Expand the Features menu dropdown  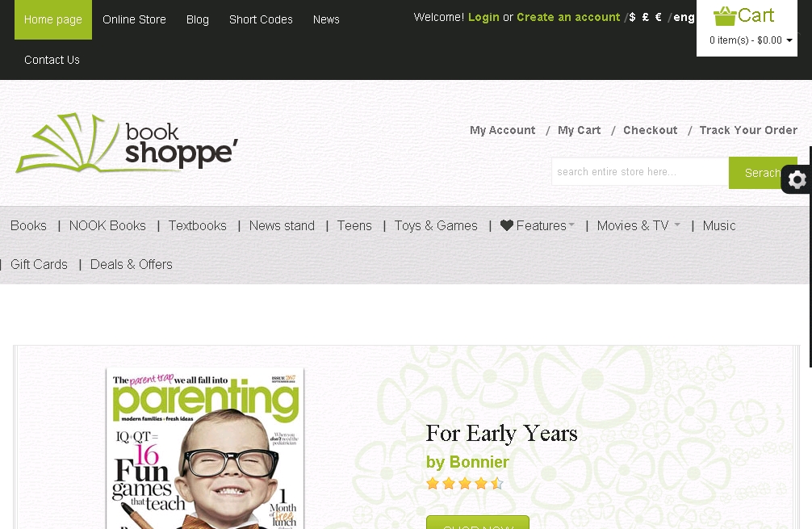(571, 225)
